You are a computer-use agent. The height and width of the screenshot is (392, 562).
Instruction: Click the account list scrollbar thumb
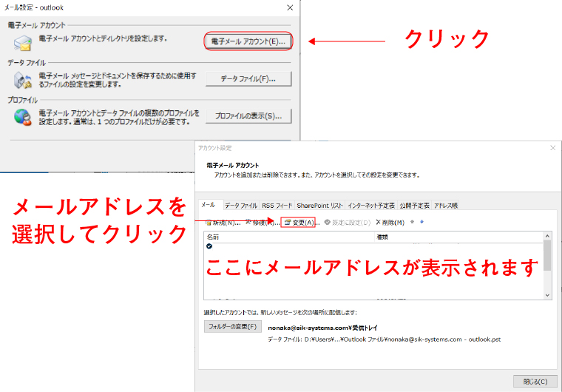547,255
